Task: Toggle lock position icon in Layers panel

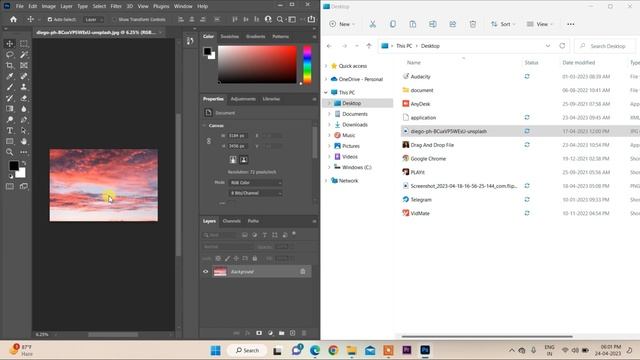Action: pos(236,258)
